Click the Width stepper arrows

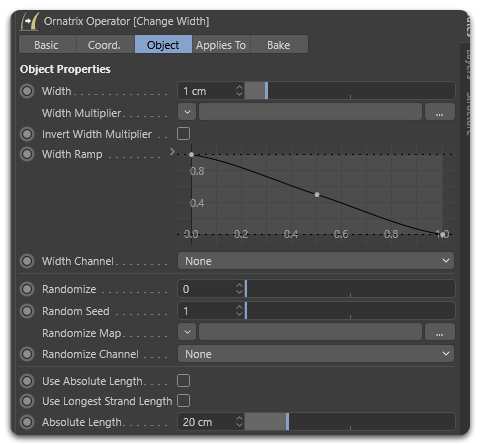239,91
